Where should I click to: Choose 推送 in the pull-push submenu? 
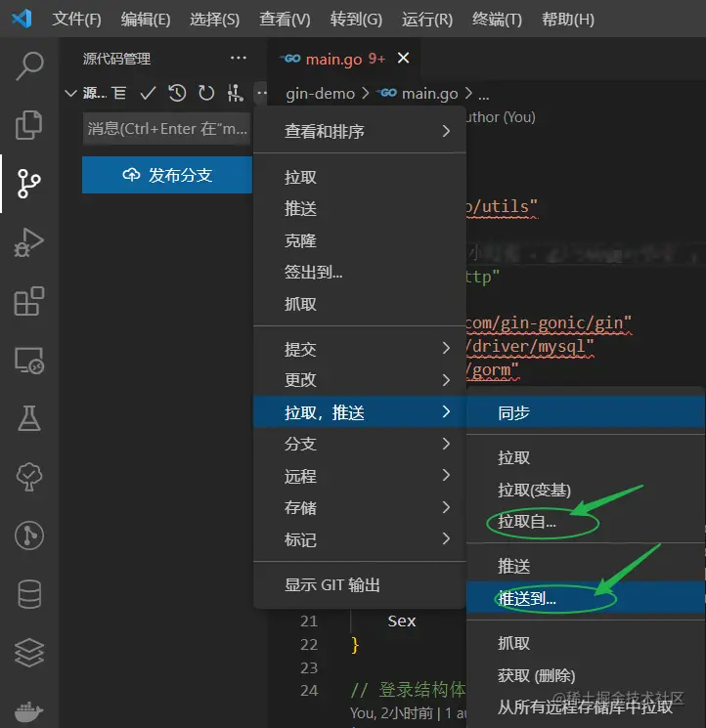[x=586, y=566]
